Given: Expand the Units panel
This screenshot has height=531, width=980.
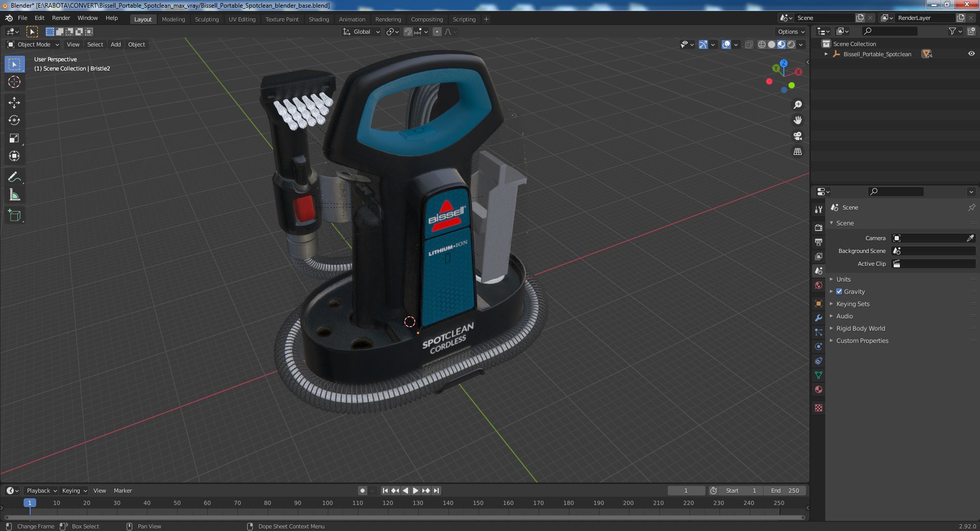Looking at the screenshot, I should [843, 279].
